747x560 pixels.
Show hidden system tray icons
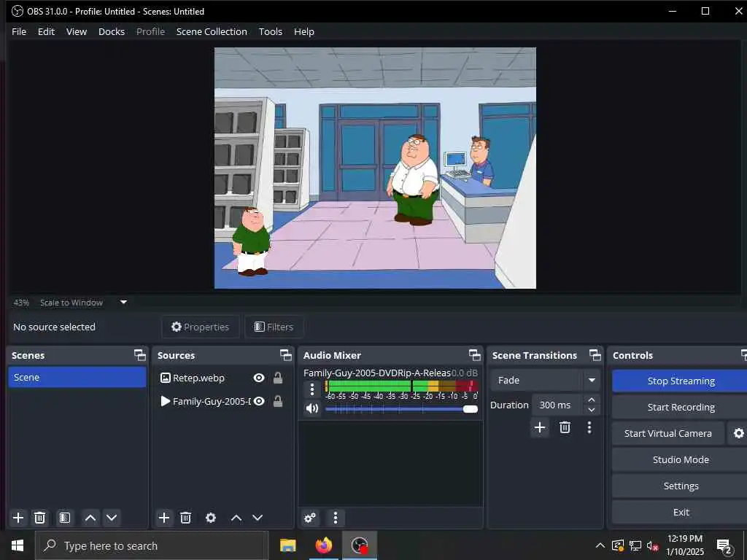pyautogui.click(x=600, y=545)
